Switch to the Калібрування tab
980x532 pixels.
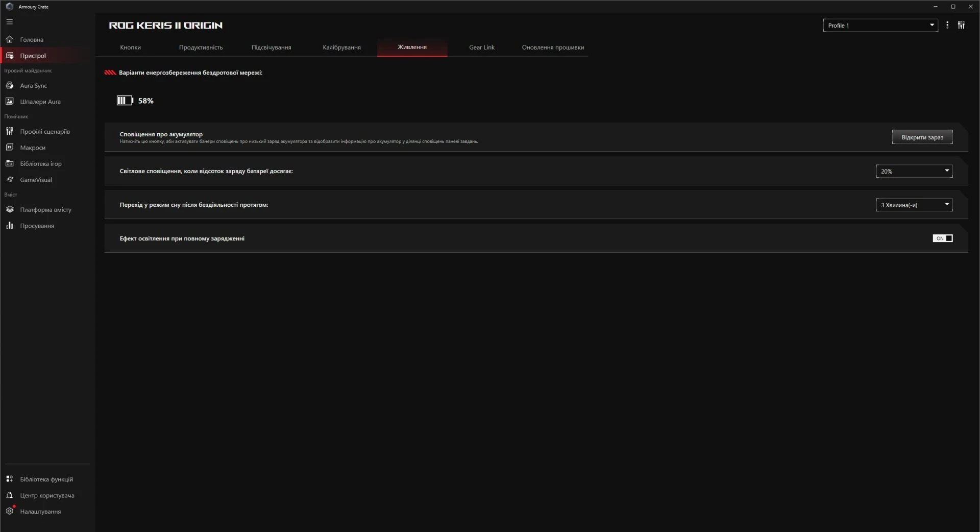click(342, 47)
